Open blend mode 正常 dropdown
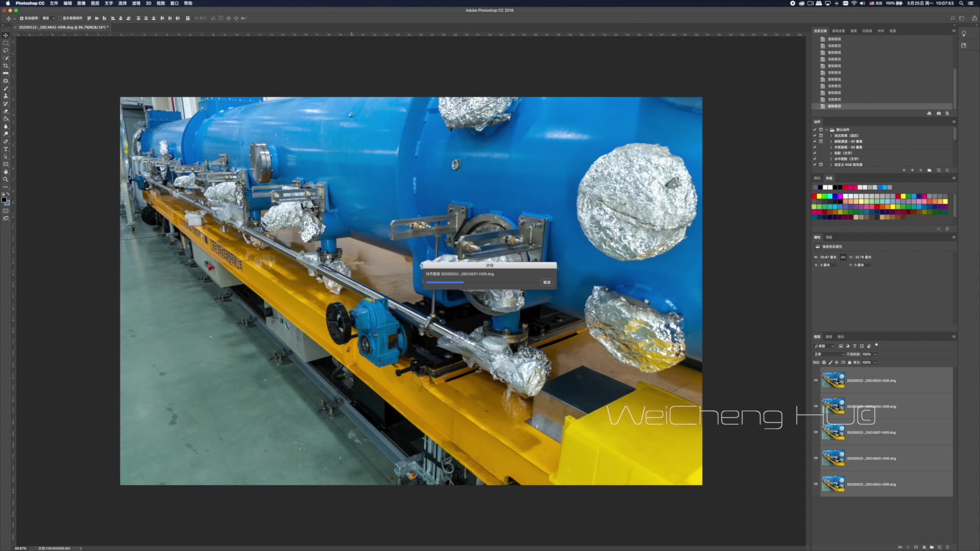980x551 pixels. [x=829, y=354]
